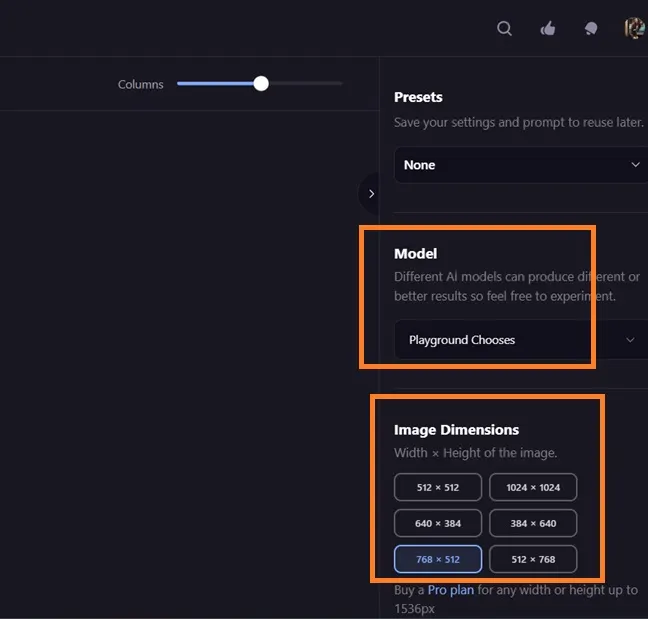
Task: Click the thumbs-up likes icon
Action: tap(548, 29)
